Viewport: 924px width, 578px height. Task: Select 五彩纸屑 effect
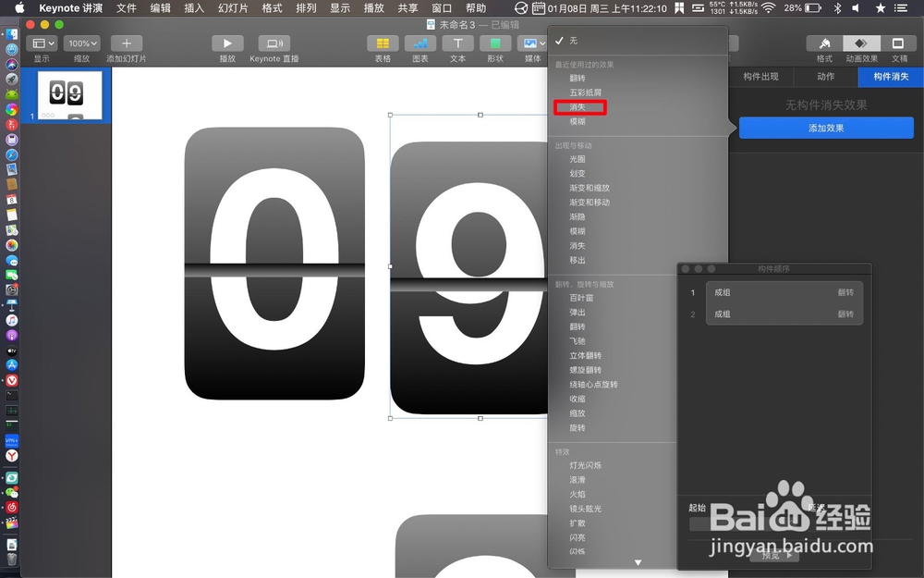(585, 92)
